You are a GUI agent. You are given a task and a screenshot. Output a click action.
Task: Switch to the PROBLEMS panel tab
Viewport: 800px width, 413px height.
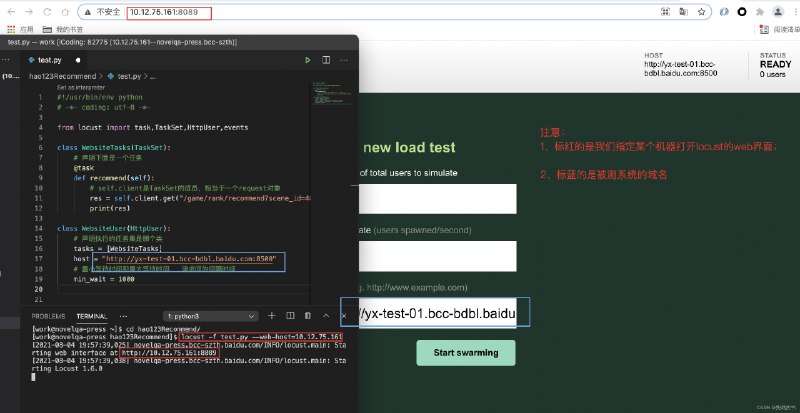click(48, 315)
